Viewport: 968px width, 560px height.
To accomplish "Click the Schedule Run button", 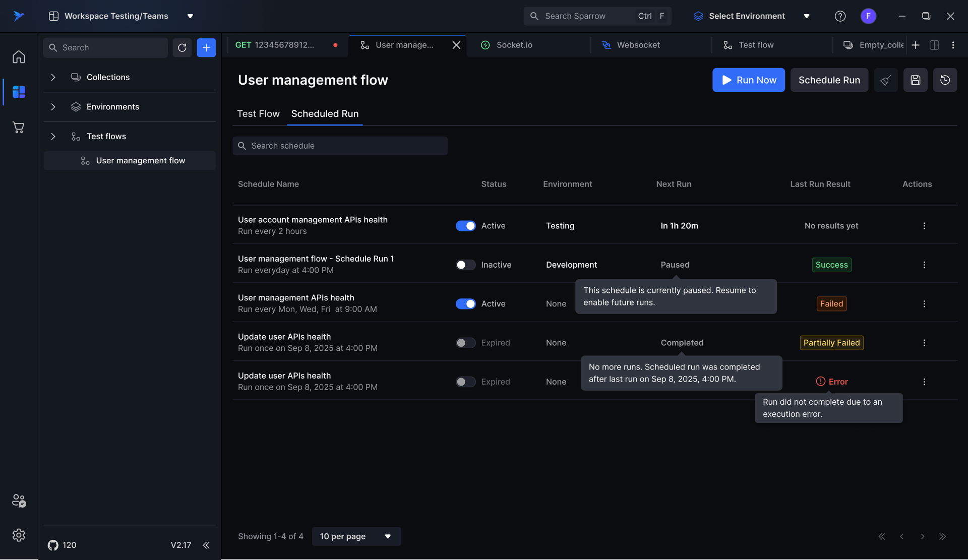I will (x=829, y=80).
